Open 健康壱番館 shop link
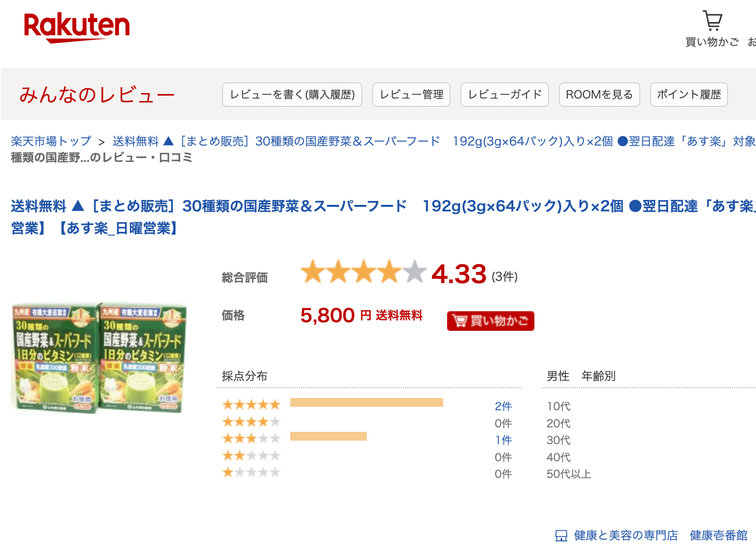The image size is (756, 547). (718, 535)
